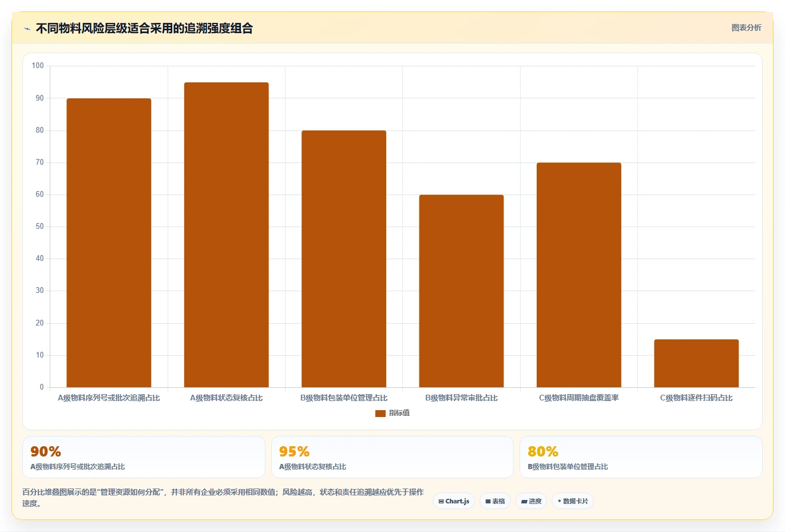
Task: Click the 图表分析 label in header
Action: (746, 27)
